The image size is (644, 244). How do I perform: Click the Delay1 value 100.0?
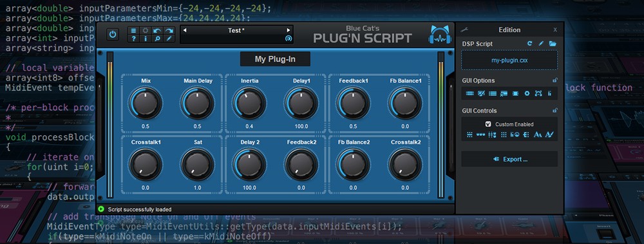pyautogui.click(x=301, y=127)
